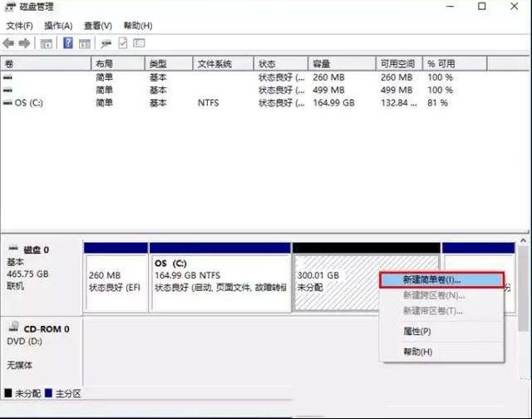Click the OS (C:) volume name in list

pos(29,103)
